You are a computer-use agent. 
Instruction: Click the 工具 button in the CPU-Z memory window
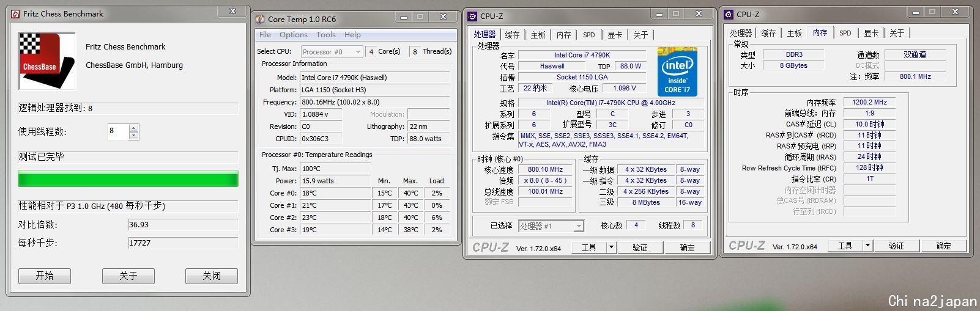coord(845,246)
